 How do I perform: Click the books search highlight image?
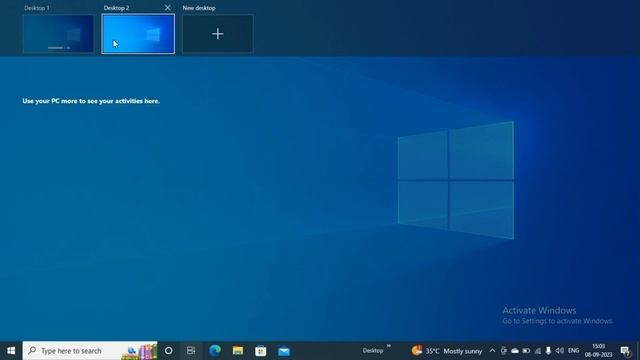pos(139,351)
